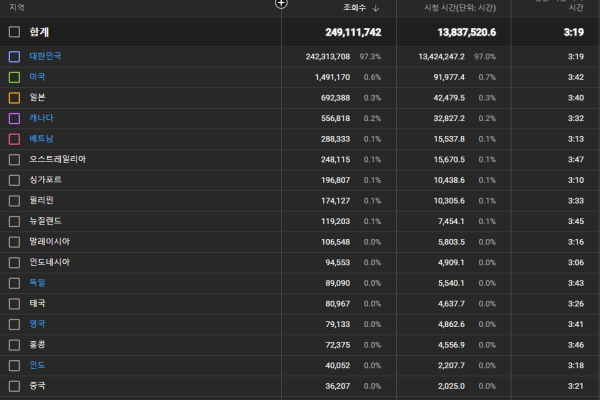Toggle the green 미국 series checkbox

[14, 77]
